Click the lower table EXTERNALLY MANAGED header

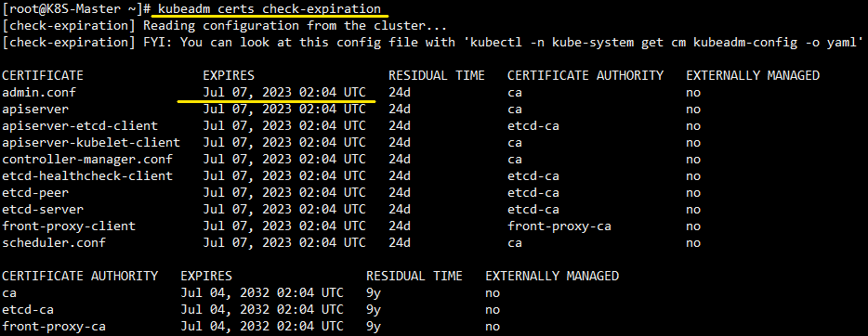(552, 276)
